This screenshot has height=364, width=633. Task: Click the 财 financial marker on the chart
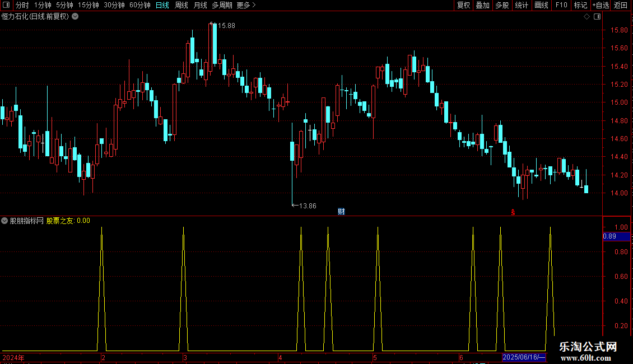(x=341, y=212)
